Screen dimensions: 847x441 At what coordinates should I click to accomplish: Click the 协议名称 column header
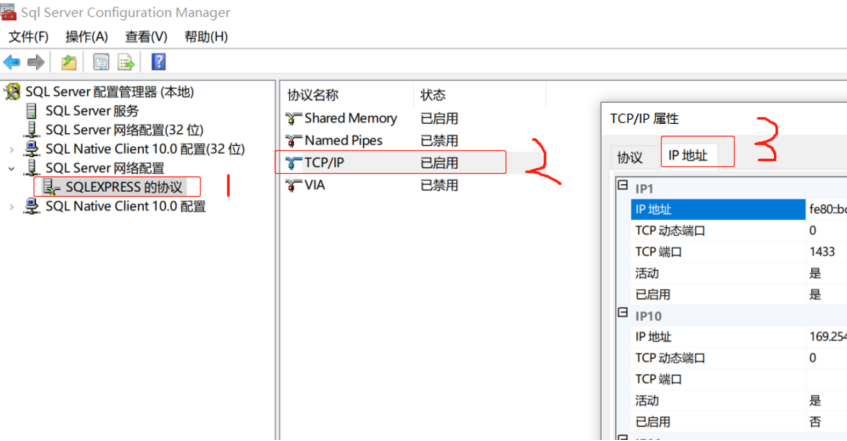(x=313, y=95)
